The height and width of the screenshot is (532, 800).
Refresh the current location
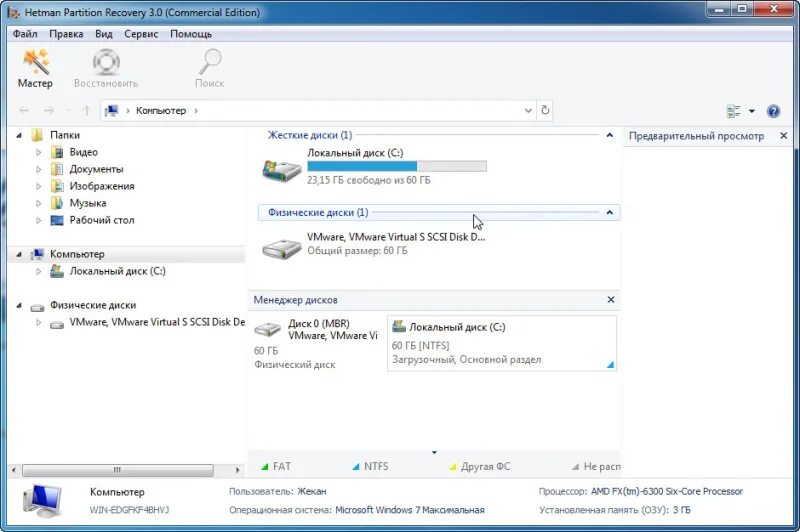pyautogui.click(x=545, y=110)
